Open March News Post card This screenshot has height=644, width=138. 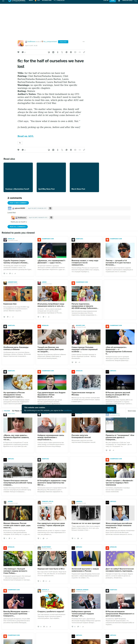pos(84,177)
